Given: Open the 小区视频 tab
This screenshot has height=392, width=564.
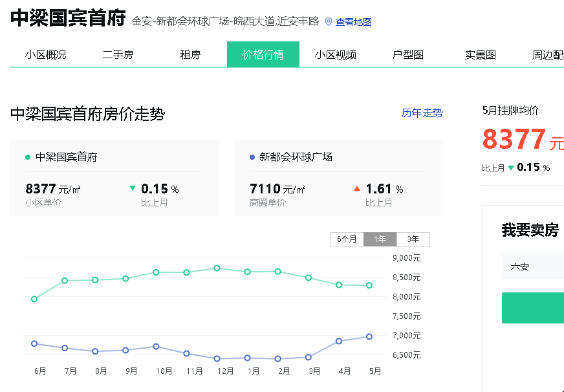Looking at the screenshot, I should (336, 55).
